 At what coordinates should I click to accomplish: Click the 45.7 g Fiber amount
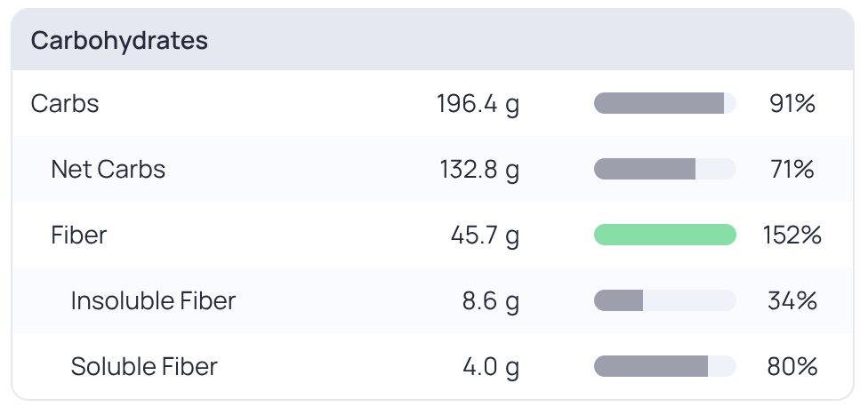coord(485,235)
